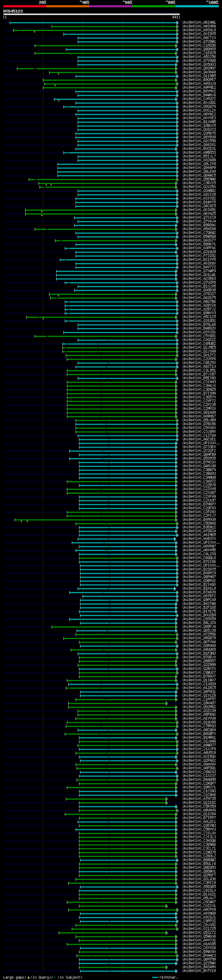The height and width of the screenshot is (980, 222).
Task: Select the UniRef100_A6CSE1 entry
Action: (199, 439)
